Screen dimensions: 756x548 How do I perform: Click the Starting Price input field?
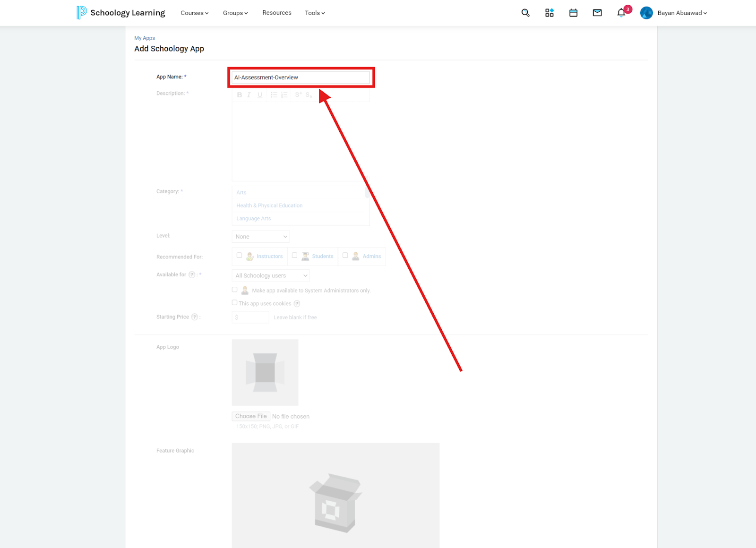click(250, 317)
